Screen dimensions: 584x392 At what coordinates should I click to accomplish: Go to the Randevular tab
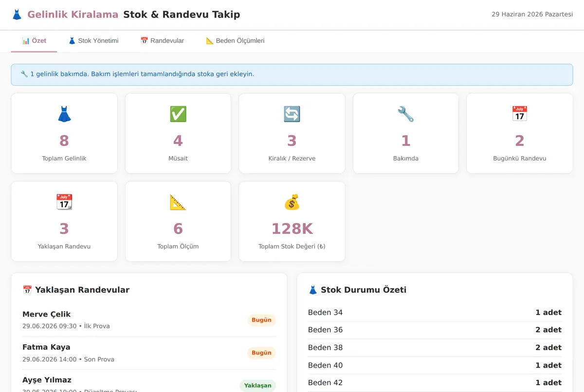point(162,41)
